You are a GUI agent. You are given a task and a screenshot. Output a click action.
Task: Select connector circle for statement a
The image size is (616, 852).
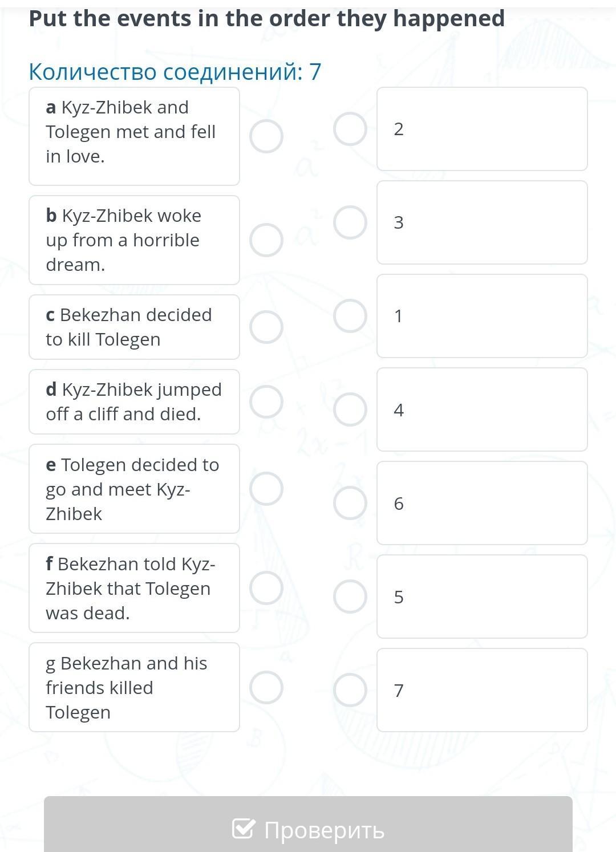266,137
